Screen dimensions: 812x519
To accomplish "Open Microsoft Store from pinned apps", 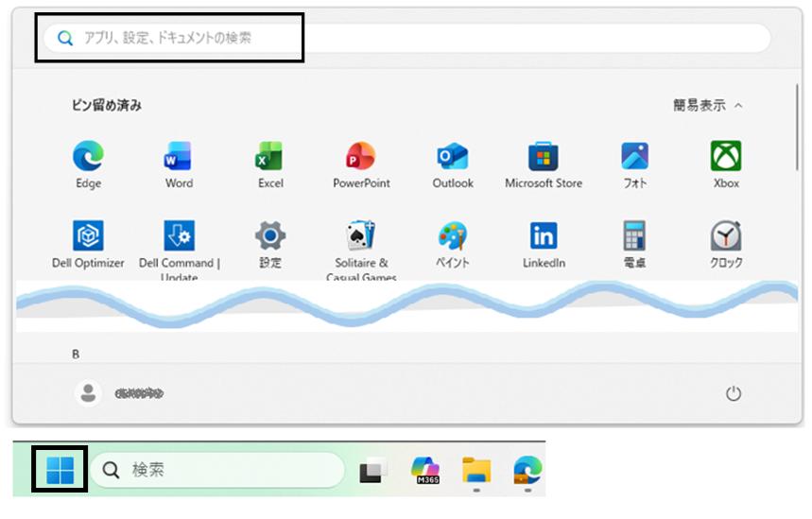I will pos(544,164).
